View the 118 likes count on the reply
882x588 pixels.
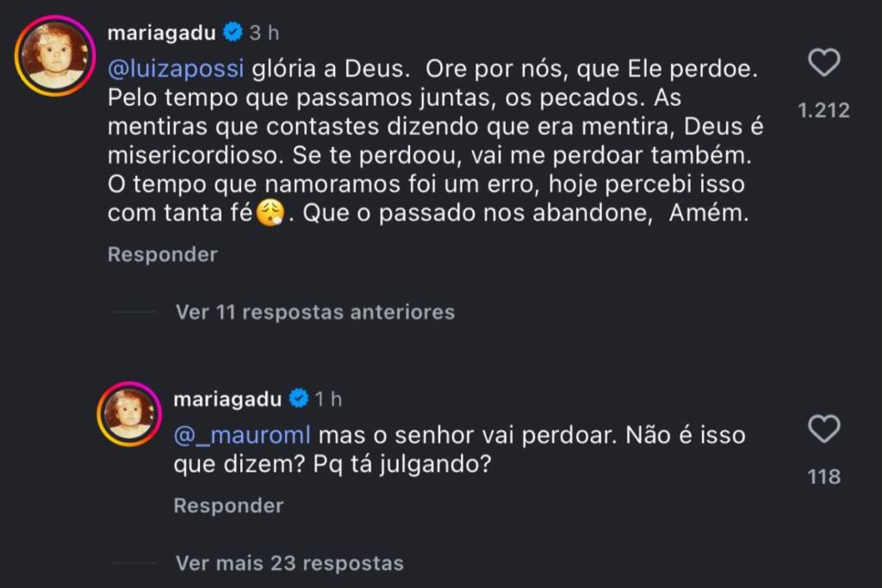[824, 476]
